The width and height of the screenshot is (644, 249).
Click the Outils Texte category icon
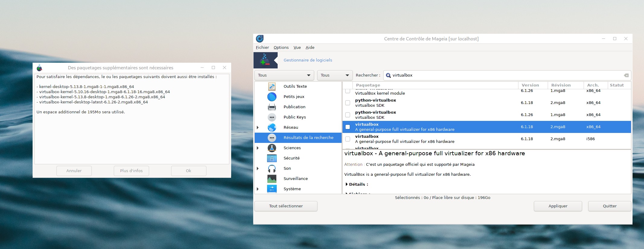pyautogui.click(x=272, y=87)
